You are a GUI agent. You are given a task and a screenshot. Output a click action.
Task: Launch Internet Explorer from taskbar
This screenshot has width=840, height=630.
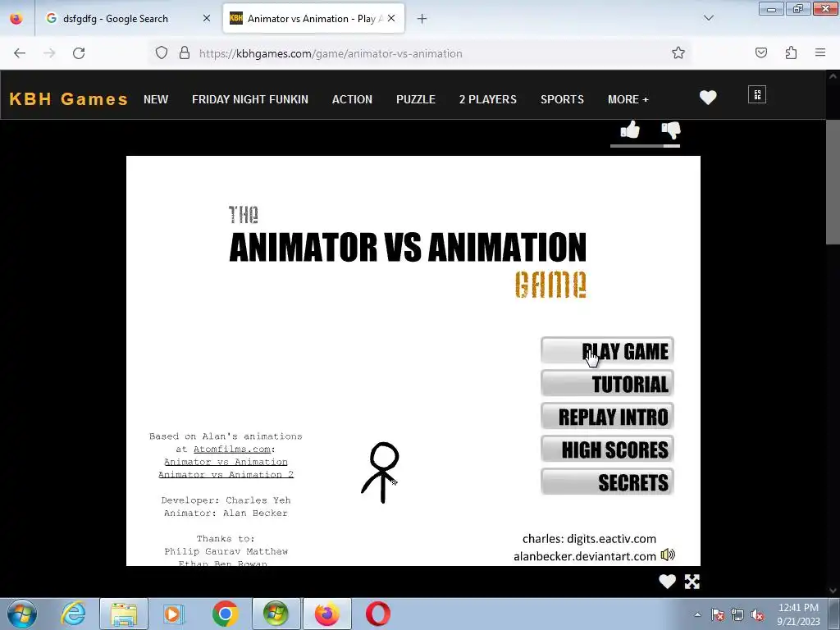tap(73, 614)
